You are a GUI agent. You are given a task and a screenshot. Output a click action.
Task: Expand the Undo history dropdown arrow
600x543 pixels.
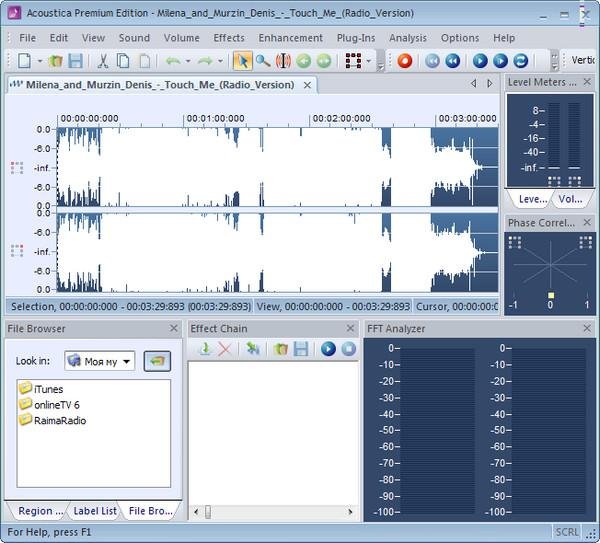coord(189,61)
